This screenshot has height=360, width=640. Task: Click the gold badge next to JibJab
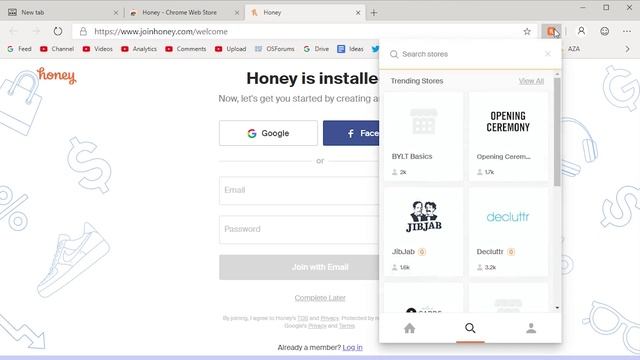point(422,252)
